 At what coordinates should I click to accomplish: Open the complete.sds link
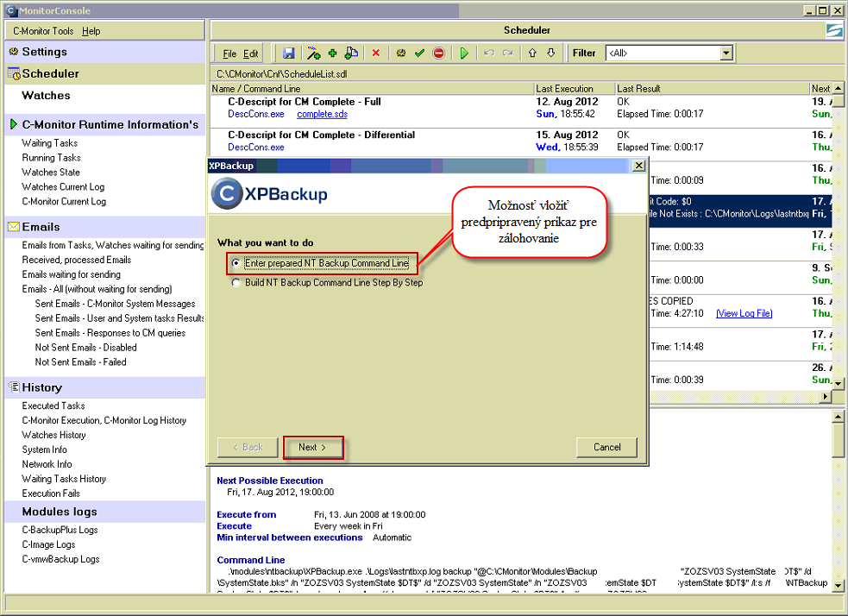pos(323,114)
